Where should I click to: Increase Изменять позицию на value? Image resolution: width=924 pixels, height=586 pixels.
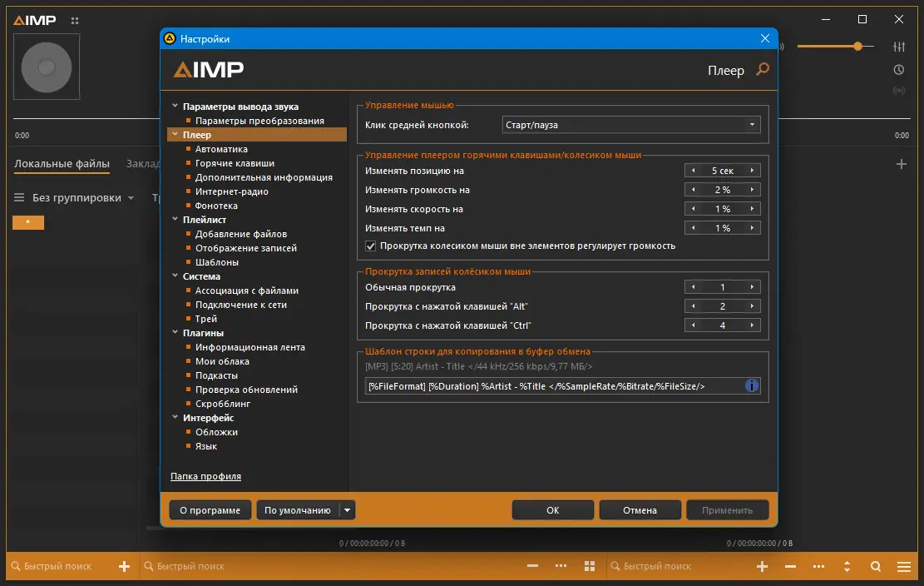click(752, 171)
